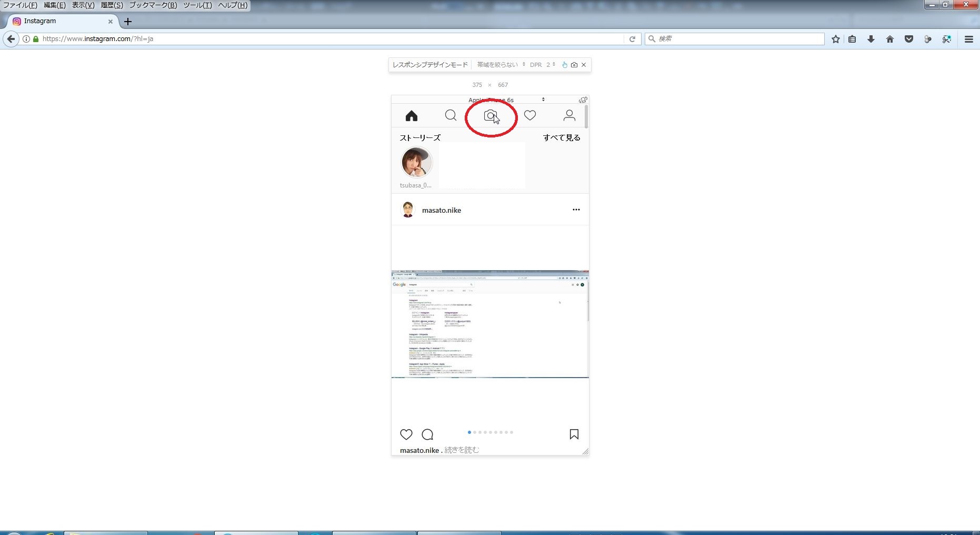Change the DPR value dropdown
The width and height of the screenshot is (980, 535).
click(x=551, y=65)
